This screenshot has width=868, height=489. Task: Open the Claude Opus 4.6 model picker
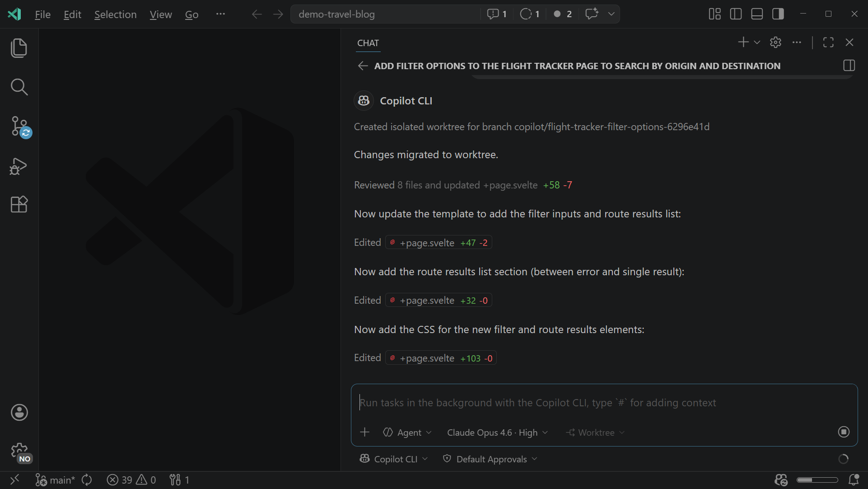click(496, 432)
